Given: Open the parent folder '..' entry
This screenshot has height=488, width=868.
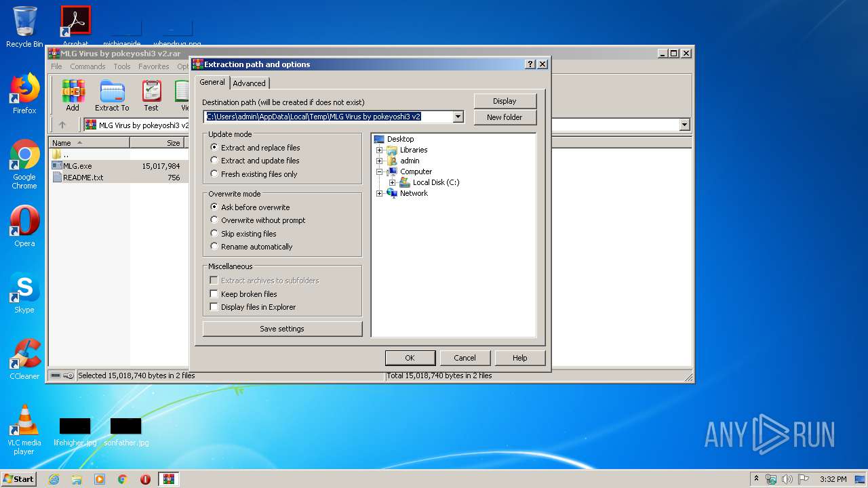Looking at the screenshot, I should coord(61,155).
